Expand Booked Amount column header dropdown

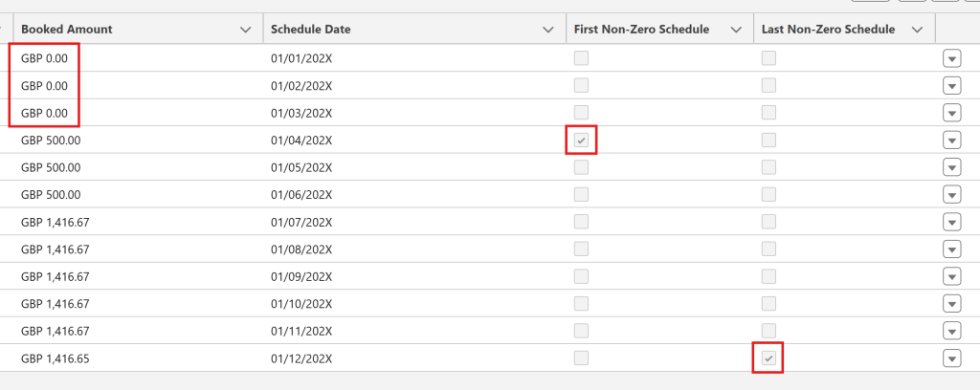tap(246, 30)
